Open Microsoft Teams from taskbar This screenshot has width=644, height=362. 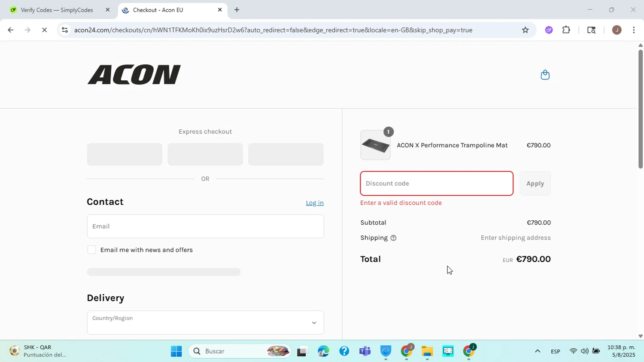coord(365,351)
